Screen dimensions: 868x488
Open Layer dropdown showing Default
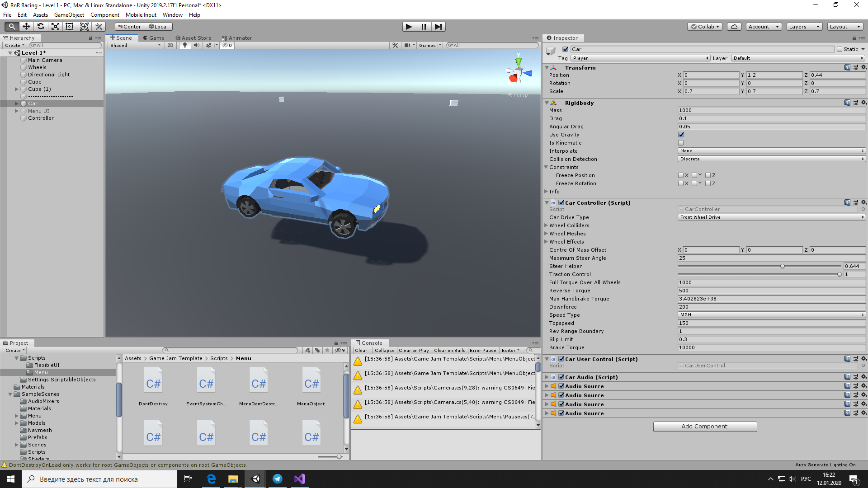(x=798, y=58)
